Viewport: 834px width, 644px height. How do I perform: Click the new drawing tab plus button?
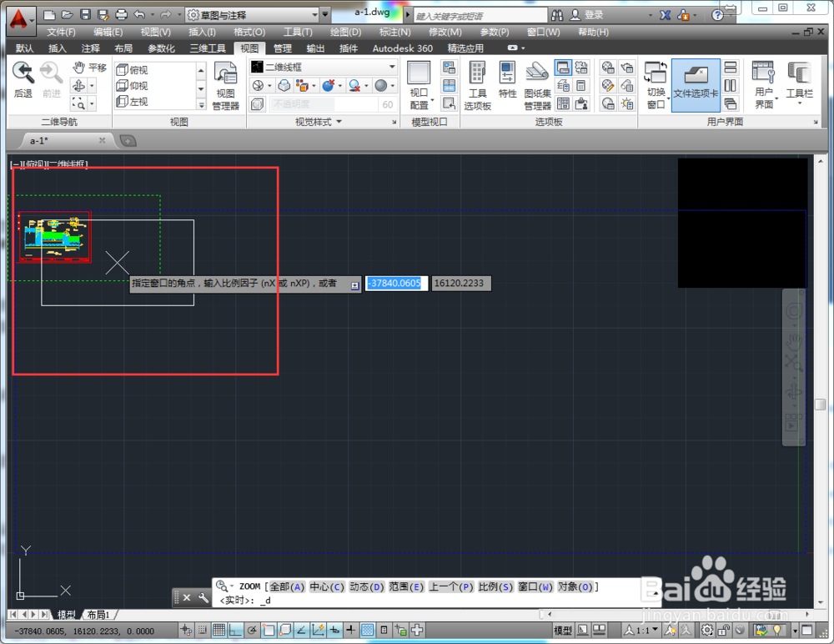(128, 140)
